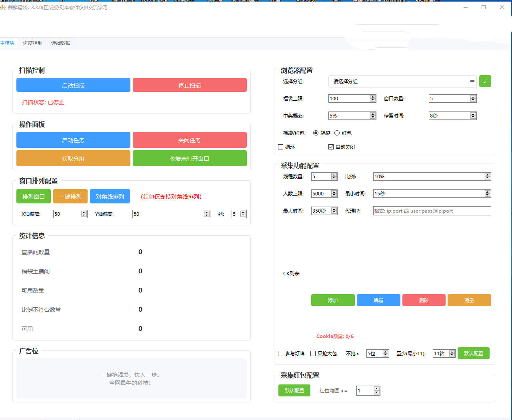This screenshot has height=420, width=512.
Task: Decrease the 列 column count spinner
Action: [243, 216]
